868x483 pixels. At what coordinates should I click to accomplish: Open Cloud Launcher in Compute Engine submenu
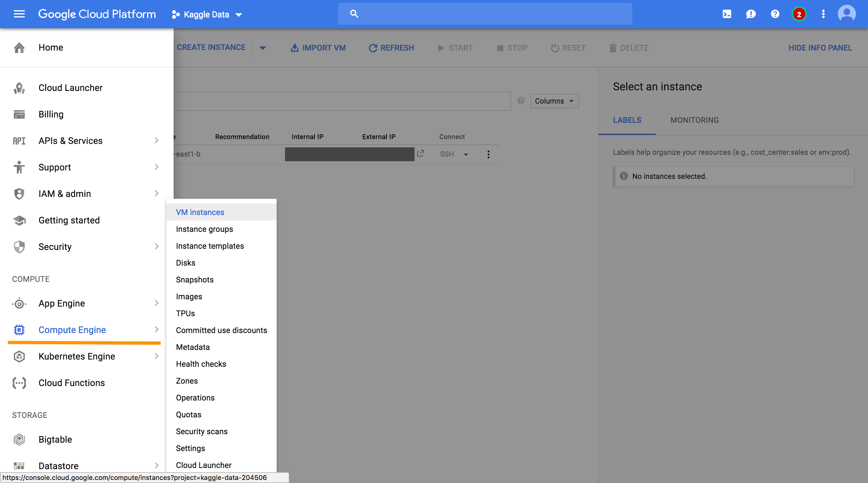tap(222, 465)
